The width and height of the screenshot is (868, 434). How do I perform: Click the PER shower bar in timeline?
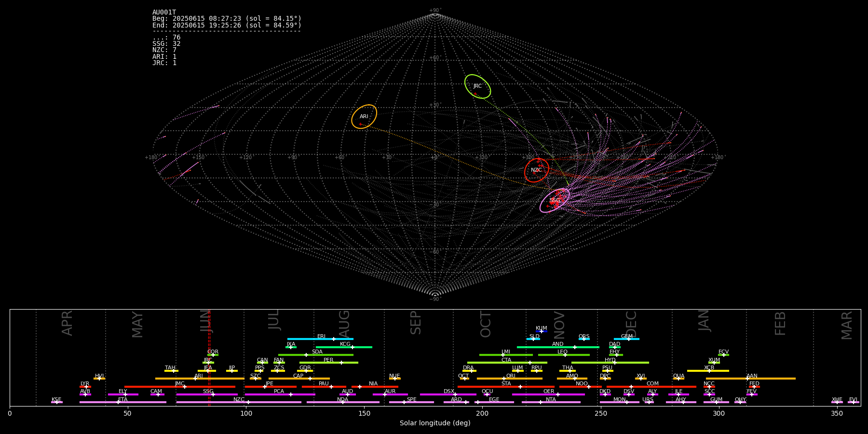[x=329, y=363]
